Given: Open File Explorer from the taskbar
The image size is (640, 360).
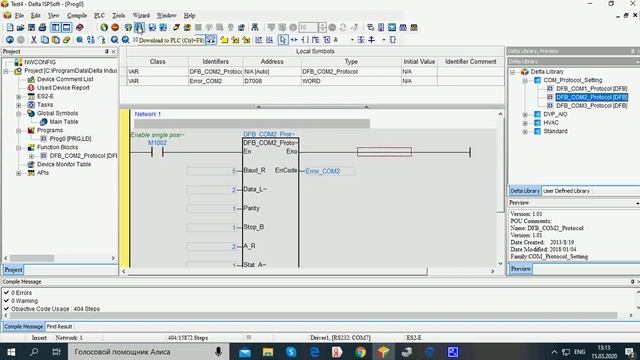Looking at the screenshot, I should click(268, 351).
